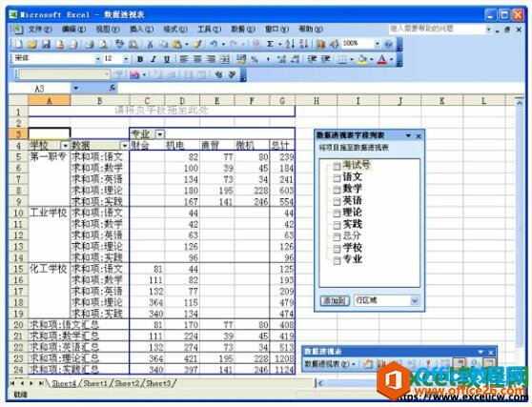Click the 添加到 button
Viewport: 532px width, 407px height.
[335, 300]
